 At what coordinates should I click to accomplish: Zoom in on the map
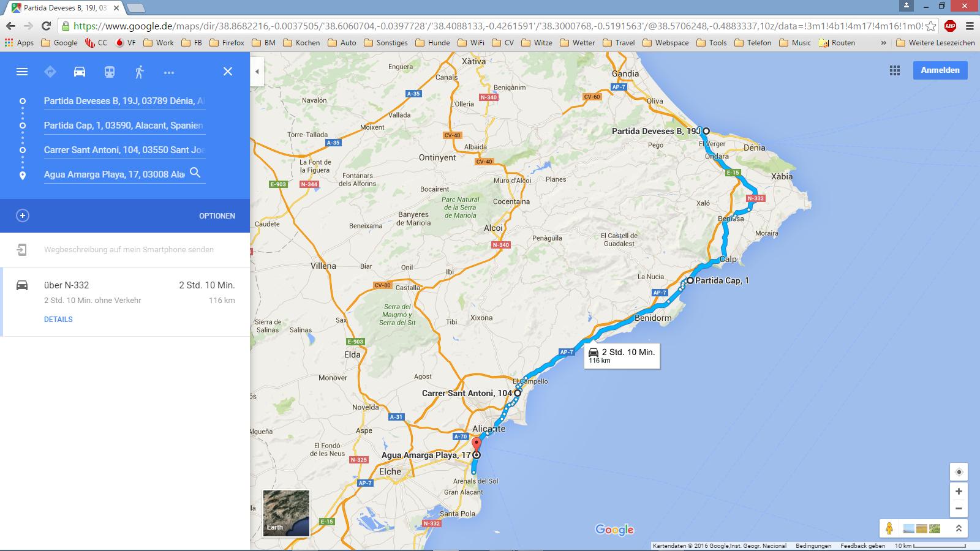(959, 491)
